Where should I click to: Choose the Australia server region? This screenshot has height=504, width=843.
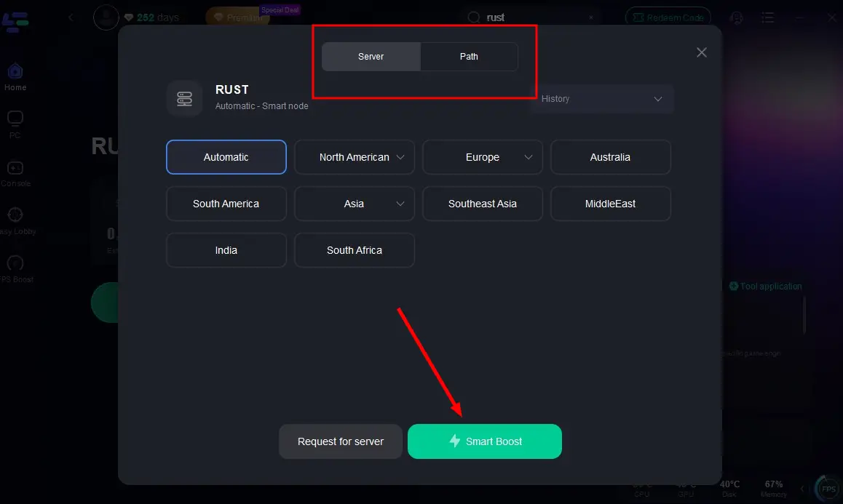coord(610,157)
